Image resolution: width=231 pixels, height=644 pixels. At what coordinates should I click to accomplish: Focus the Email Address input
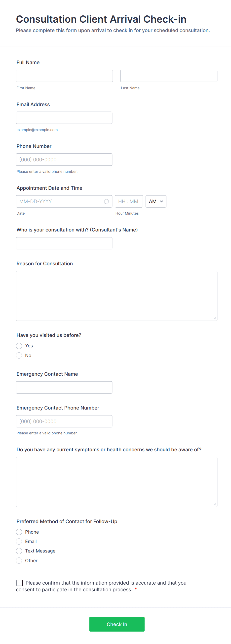[x=64, y=118]
